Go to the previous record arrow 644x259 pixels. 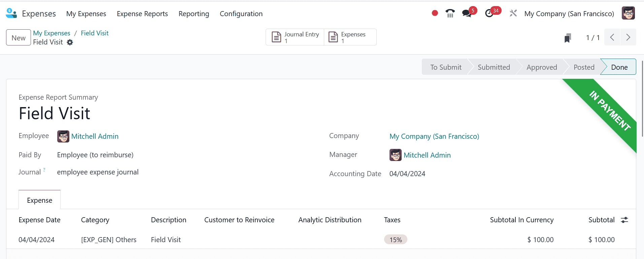[612, 37]
